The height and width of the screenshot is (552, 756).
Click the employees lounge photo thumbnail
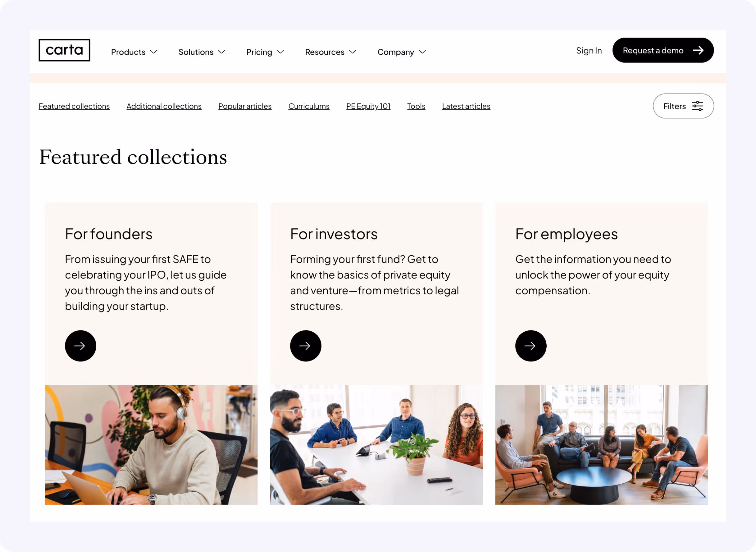click(x=601, y=445)
